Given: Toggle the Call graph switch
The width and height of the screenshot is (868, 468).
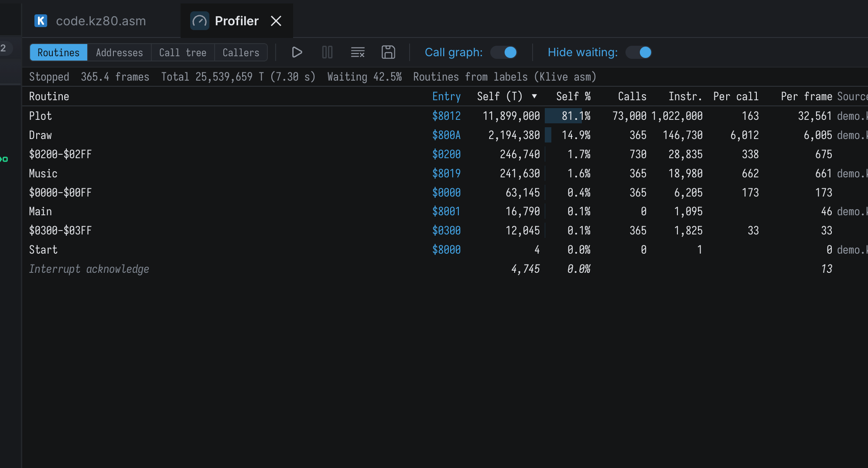Looking at the screenshot, I should (504, 52).
